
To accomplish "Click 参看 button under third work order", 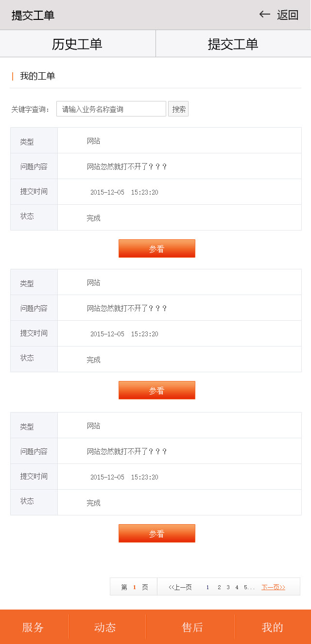I will [156, 533].
